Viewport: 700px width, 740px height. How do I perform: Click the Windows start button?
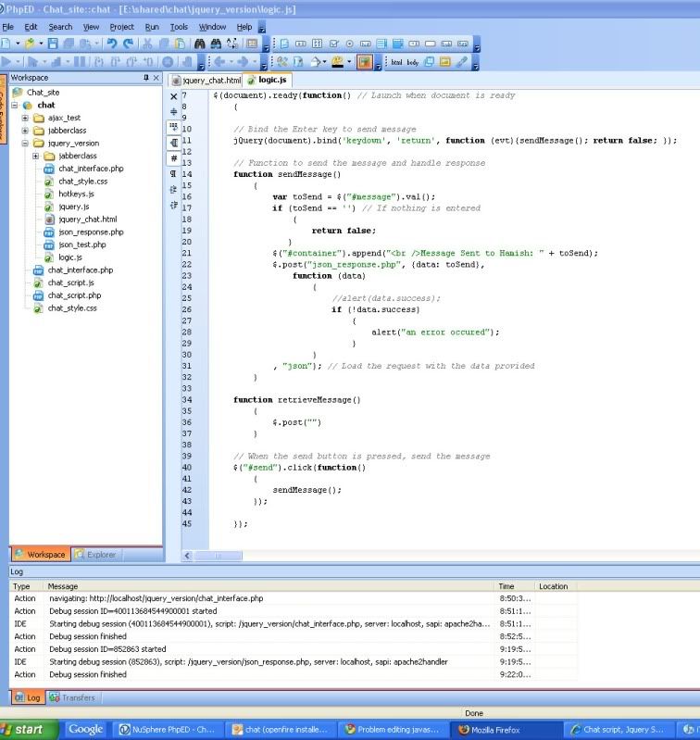coord(28,729)
